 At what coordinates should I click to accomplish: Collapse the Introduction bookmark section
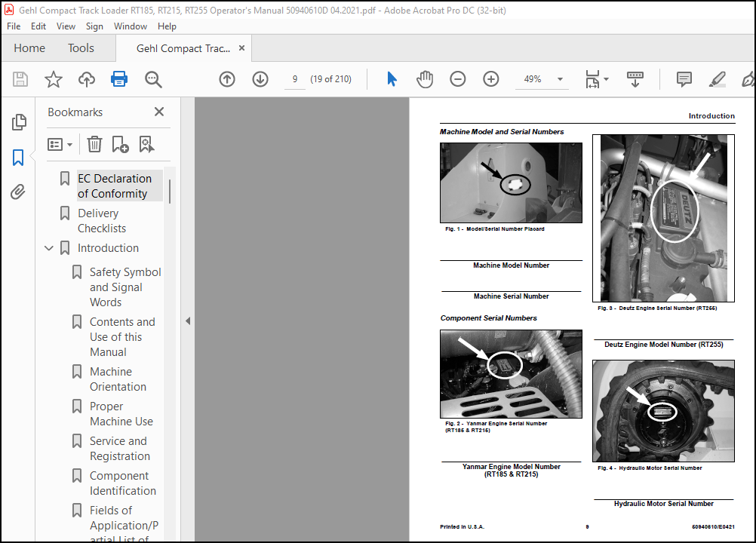[x=49, y=248]
